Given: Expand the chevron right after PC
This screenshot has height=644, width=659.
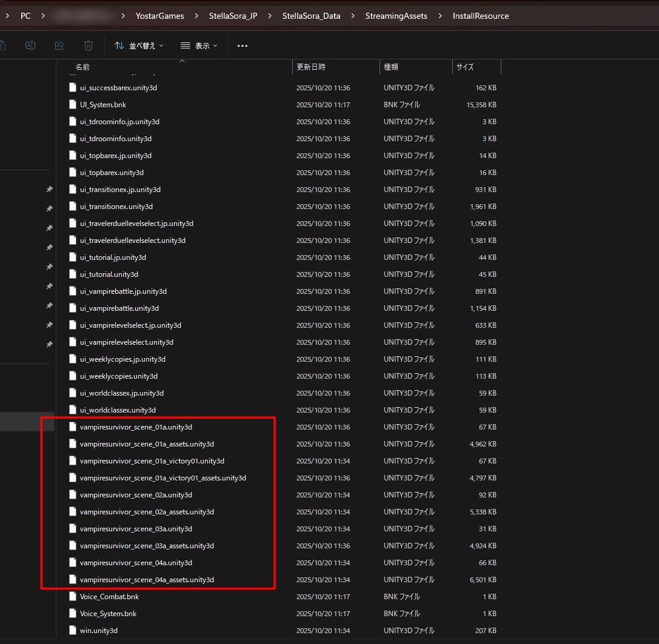Looking at the screenshot, I should point(42,16).
